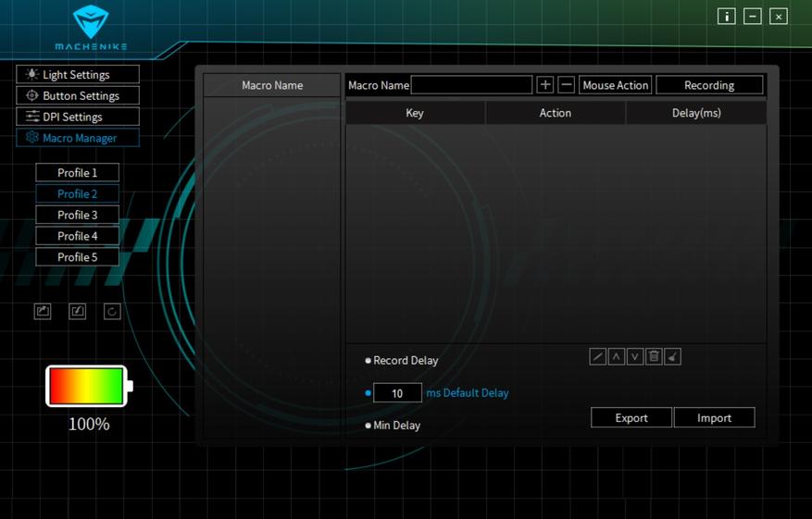Click the import profile icon under the profiles
Screen dimensions: 812x519
(78, 312)
